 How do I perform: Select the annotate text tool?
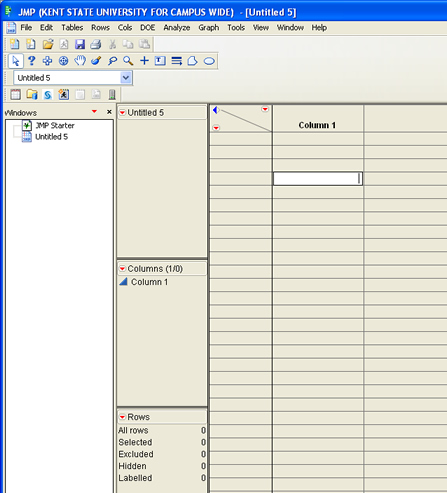(x=160, y=61)
